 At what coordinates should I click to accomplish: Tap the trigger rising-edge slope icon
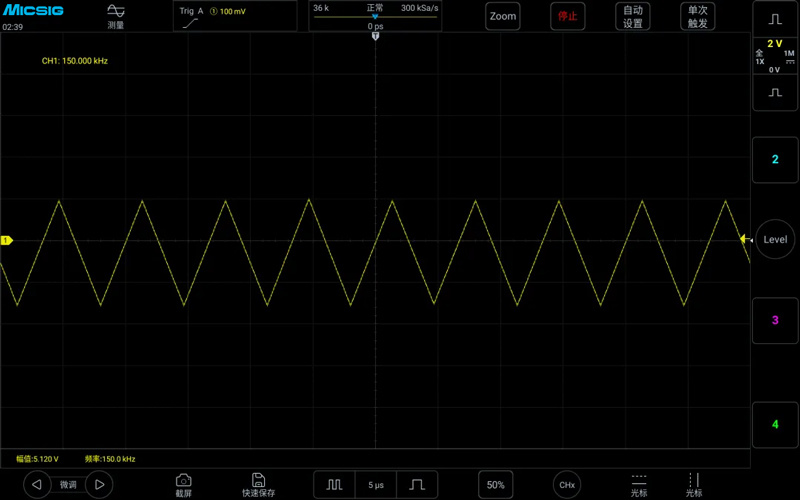point(190,23)
